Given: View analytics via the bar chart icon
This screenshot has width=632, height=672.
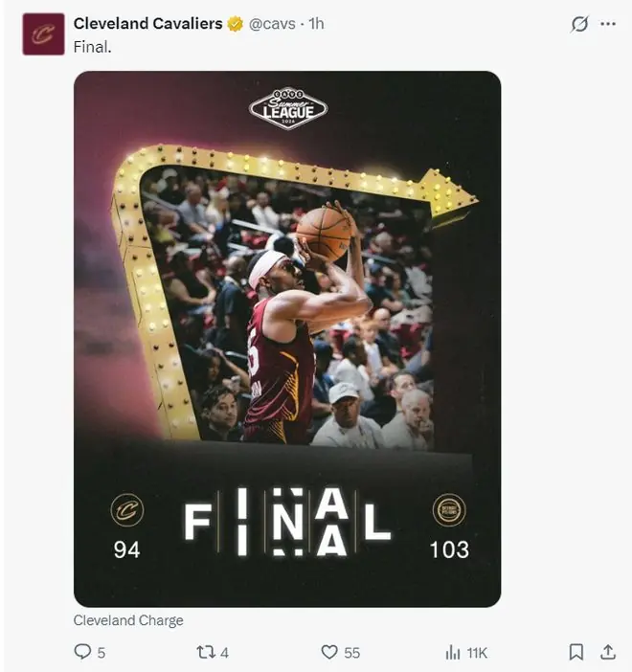Looking at the screenshot, I should tap(453, 652).
